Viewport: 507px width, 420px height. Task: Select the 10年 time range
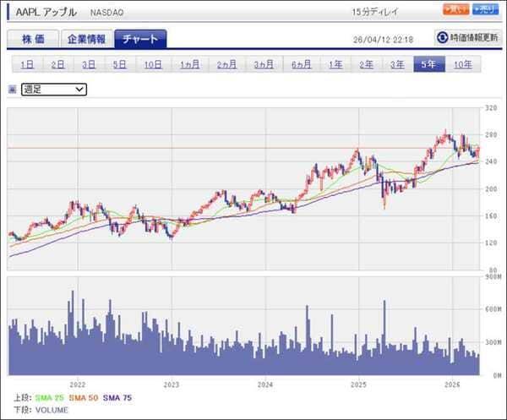click(x=463, y=64)
